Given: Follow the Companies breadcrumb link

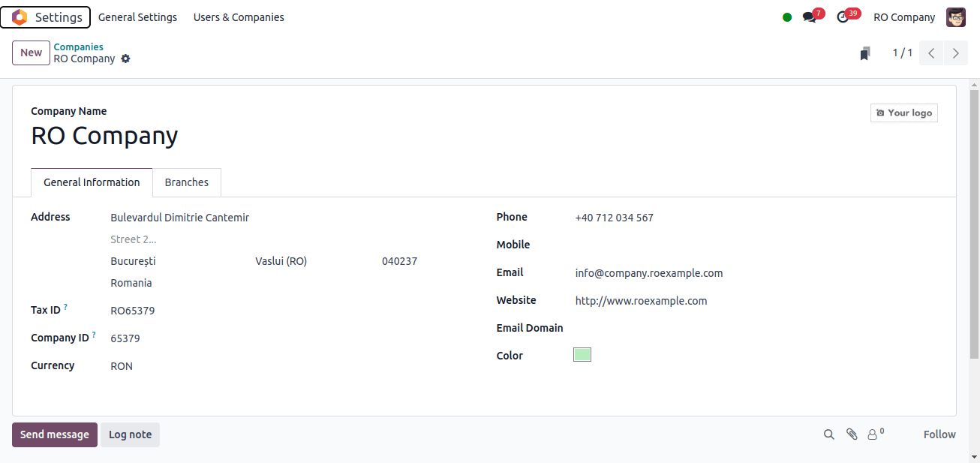Looking at the screenshot, I should pos(78,47).
